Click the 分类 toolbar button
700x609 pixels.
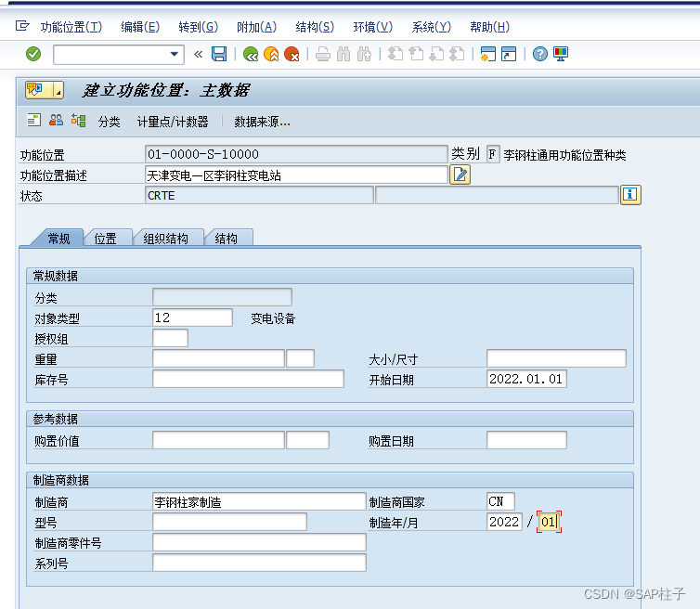point(110,122)
